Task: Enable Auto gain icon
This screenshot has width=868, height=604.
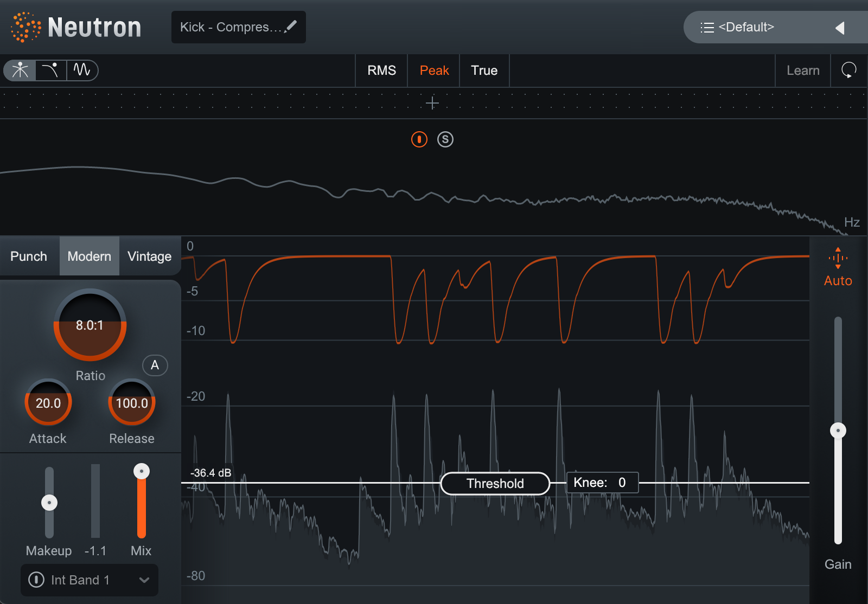Action: click(838, 258)
